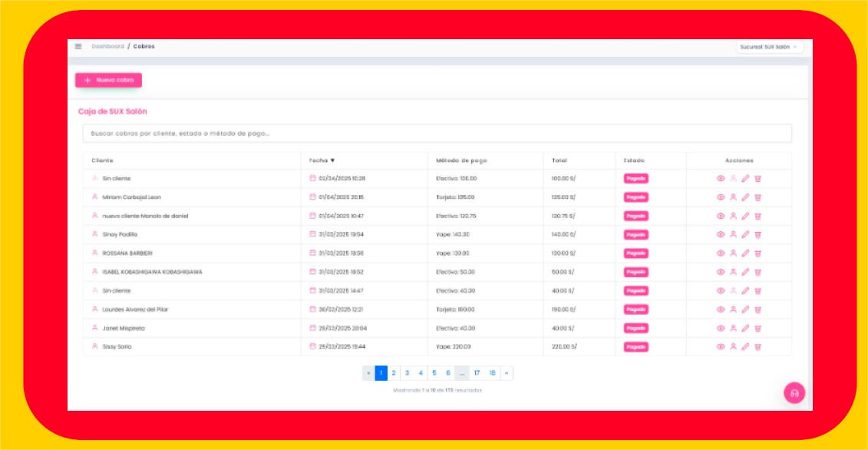Click the user icon for Lourdes Alvarez del Pilar
This screenshot has height=450, width=868.
pyautogui.click(x=733, y=309)
